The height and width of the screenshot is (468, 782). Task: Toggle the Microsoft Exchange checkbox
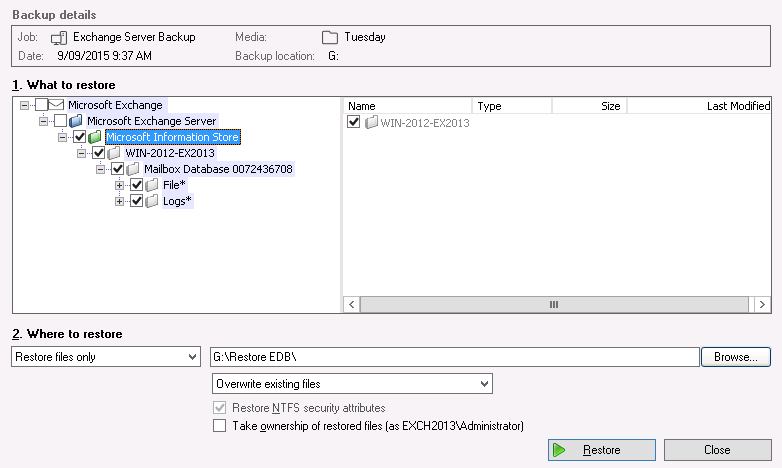(42, 105)
